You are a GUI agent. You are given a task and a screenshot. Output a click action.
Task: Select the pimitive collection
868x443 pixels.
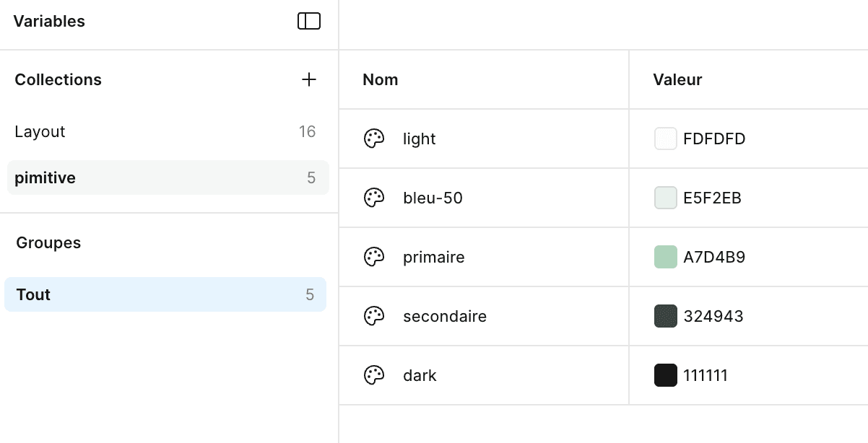[45, 178]
